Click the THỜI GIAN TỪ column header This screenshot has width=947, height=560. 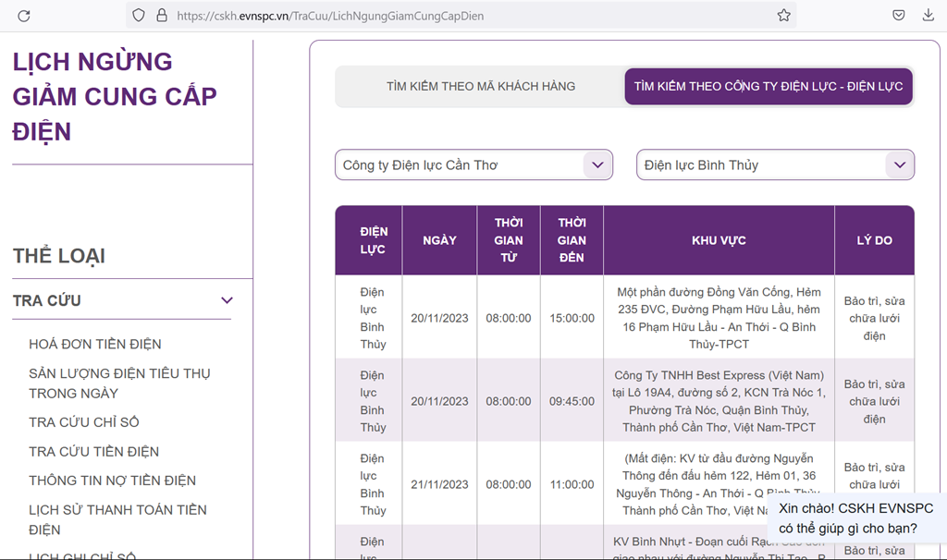[509, 240]
